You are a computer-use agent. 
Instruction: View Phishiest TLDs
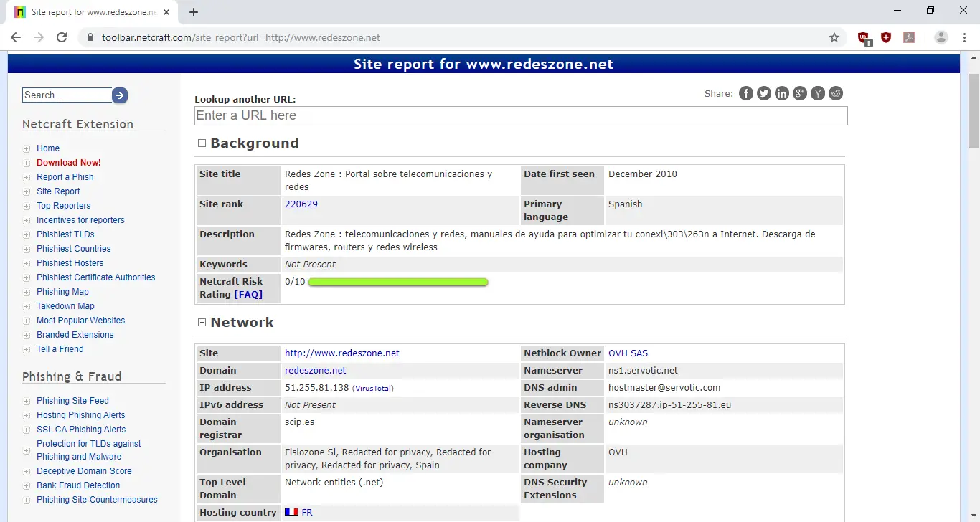click(65, 234)
